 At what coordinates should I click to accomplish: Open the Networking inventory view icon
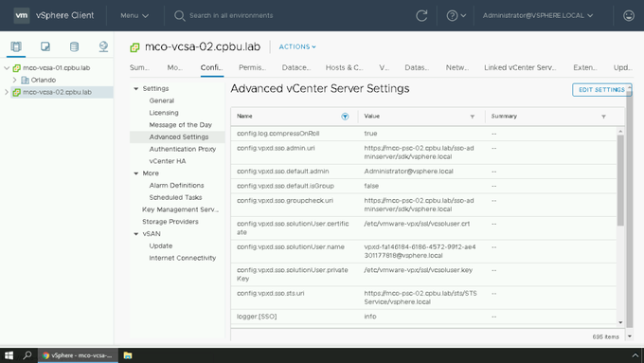[x=103, y=46]
